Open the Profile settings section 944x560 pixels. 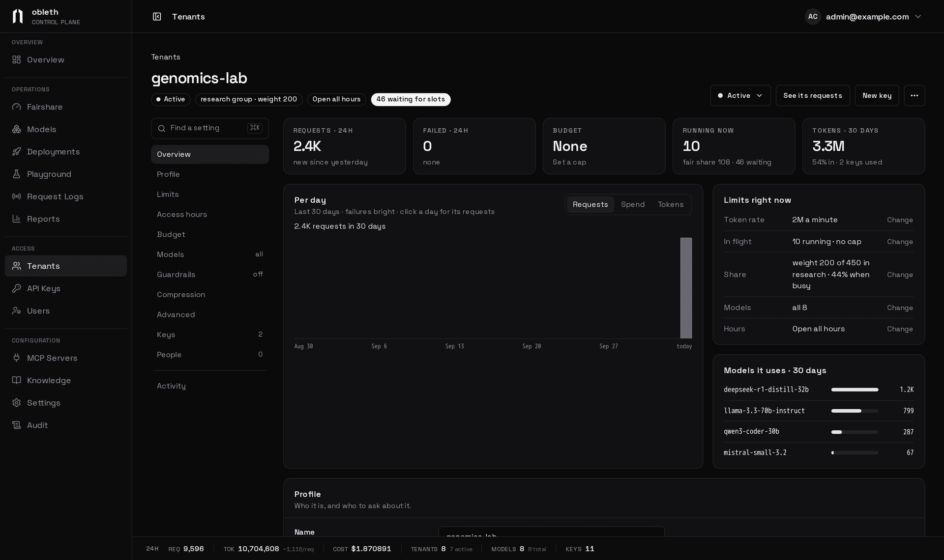pyautogui.click(x=210, y=174)
